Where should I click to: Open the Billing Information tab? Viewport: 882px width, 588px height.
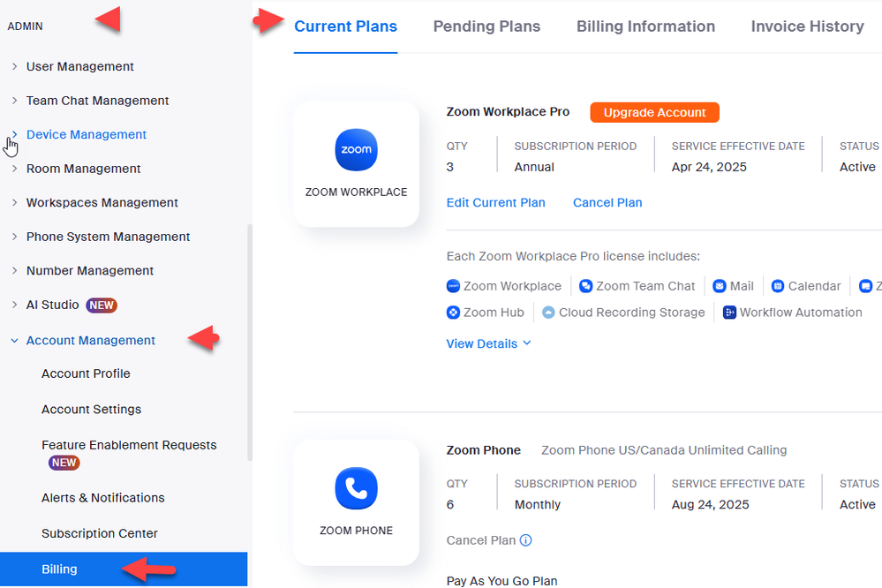coord(645,26)
